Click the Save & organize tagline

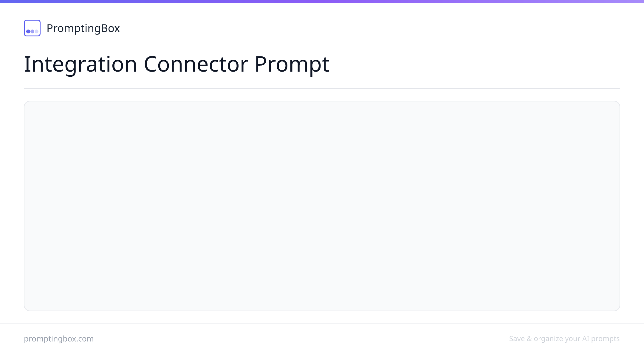click(564, 339)
